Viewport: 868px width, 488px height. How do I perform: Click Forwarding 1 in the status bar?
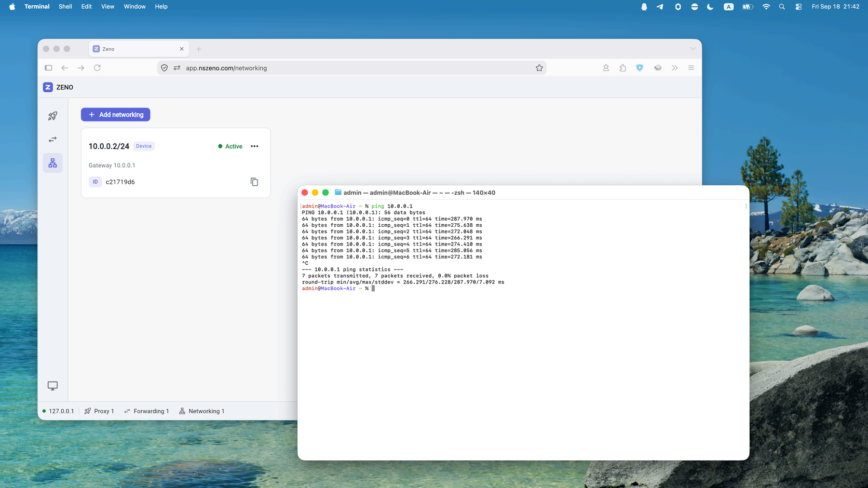click(146, 411)
